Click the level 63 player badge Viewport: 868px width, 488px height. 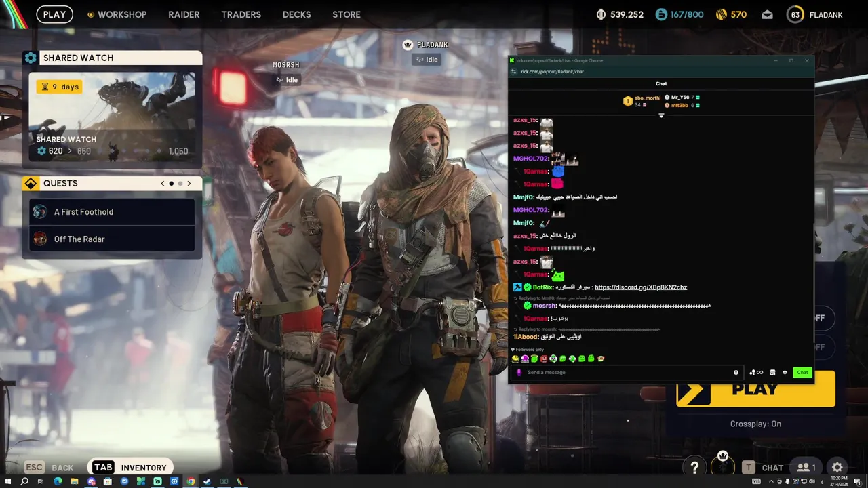[x=795, y=14]
